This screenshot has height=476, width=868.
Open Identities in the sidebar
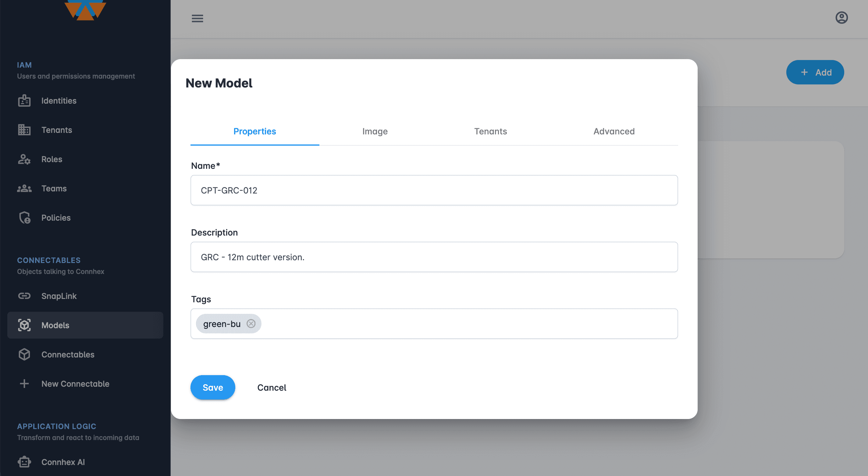tap(85, 101)
